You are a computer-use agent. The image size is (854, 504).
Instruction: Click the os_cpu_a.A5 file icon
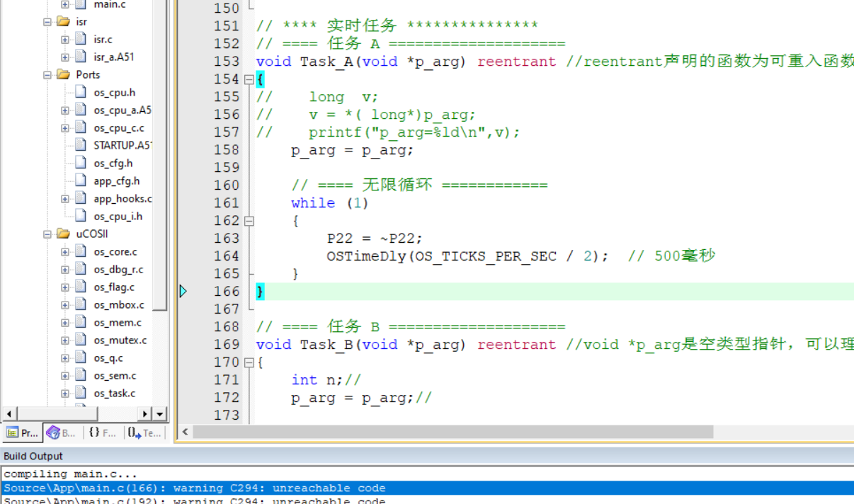click(x=80, y=110)
